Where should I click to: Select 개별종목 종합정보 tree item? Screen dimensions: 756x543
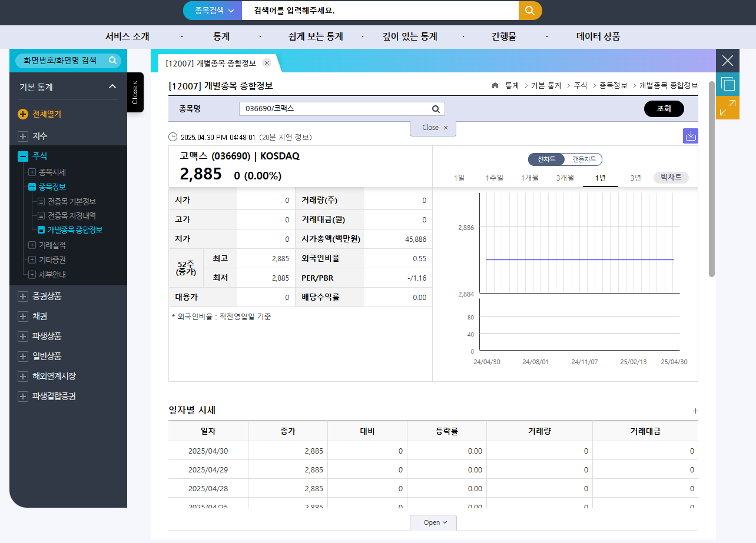coord(75,230)
